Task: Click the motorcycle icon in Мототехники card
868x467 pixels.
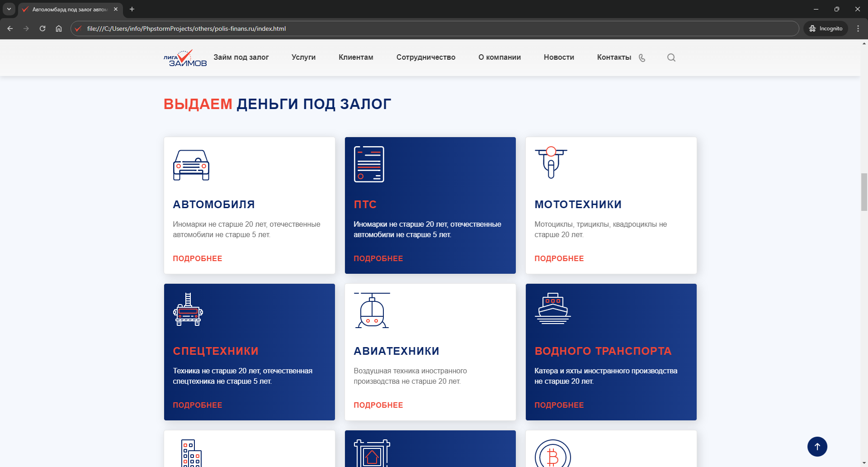Action: point(551,163)
